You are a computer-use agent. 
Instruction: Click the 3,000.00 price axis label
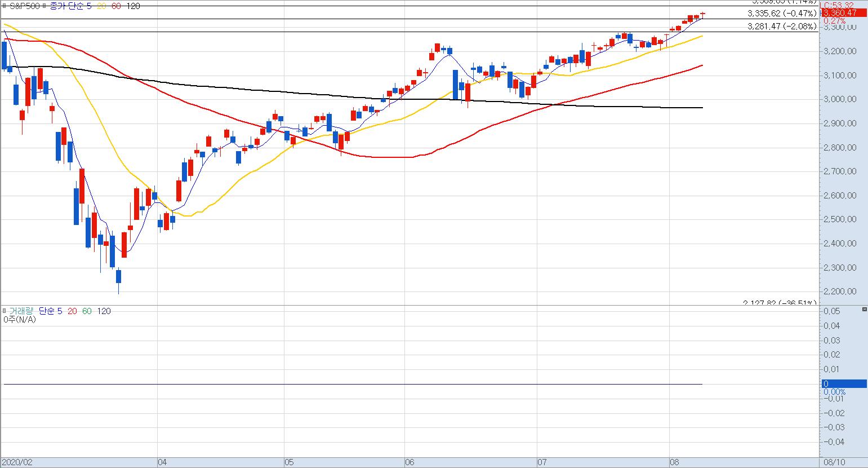coord(840,99)
